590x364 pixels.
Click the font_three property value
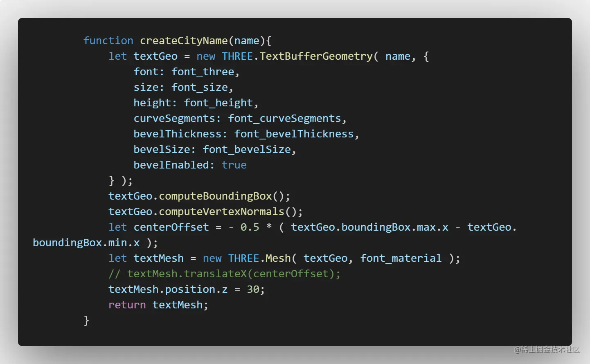(x=203, y=72)
